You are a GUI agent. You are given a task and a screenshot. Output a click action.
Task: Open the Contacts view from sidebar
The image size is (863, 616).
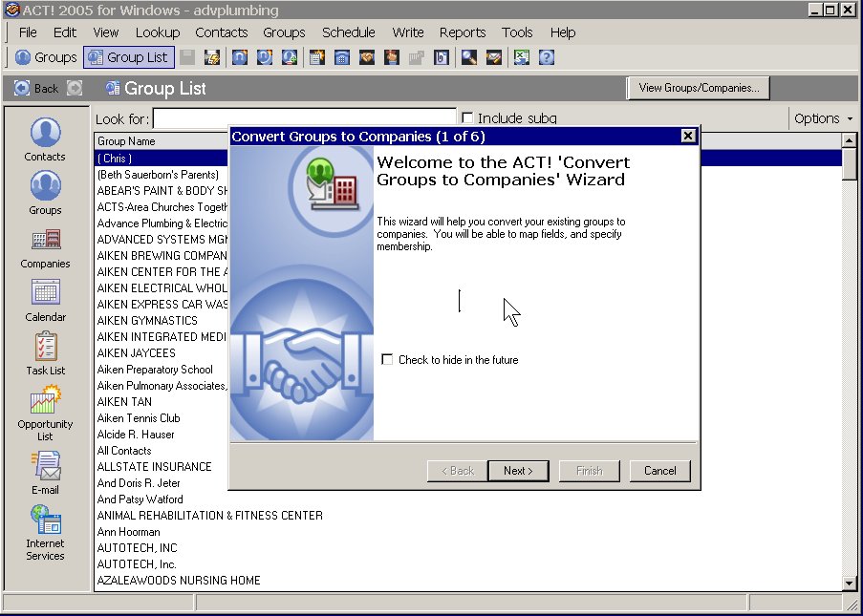[45, 139]
